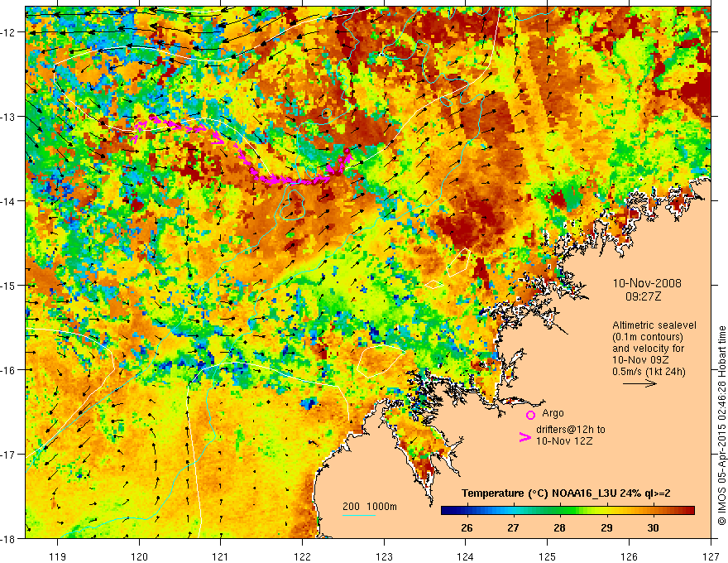Click the colorbar tick label 29

pyautogui.click(x=606, y=527)
